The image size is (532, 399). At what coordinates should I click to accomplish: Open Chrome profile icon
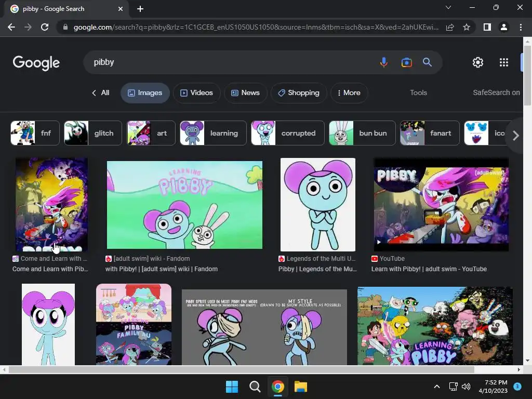pyautogui.click(x=504, y=27)
